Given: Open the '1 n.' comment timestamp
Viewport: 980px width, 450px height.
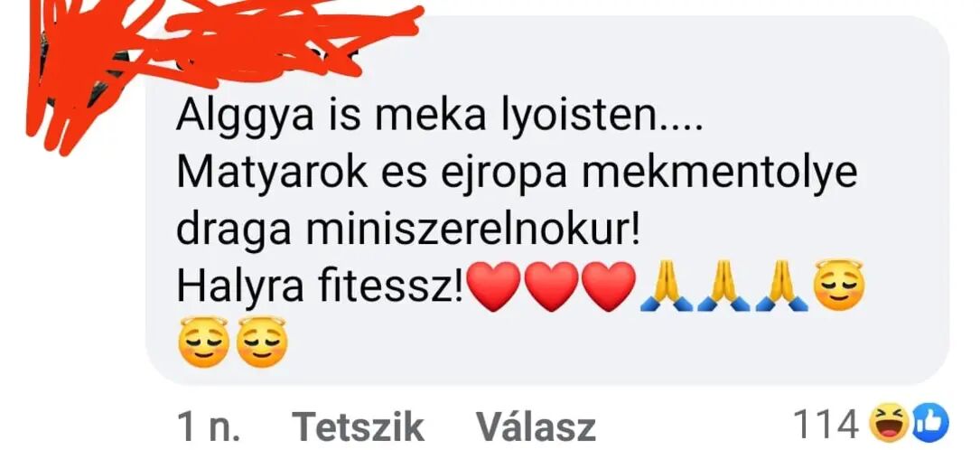Looking at the screenshot, I should click(210, 427).
